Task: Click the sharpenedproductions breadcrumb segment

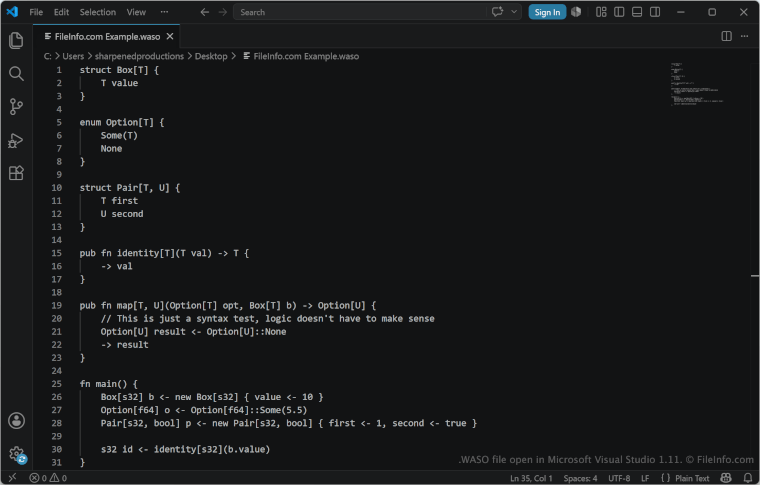Action: (x=139, y=56)
